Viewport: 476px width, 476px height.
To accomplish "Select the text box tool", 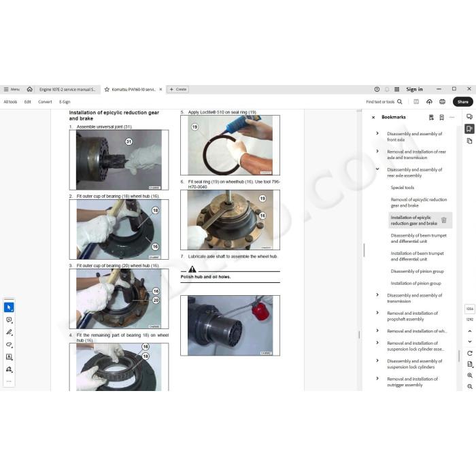I will (9, 357).
